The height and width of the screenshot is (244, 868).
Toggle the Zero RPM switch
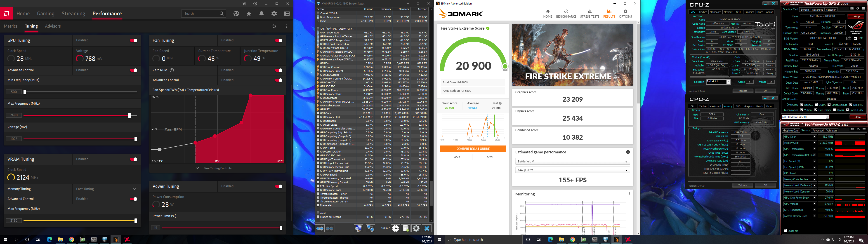[x=279, y=70]
